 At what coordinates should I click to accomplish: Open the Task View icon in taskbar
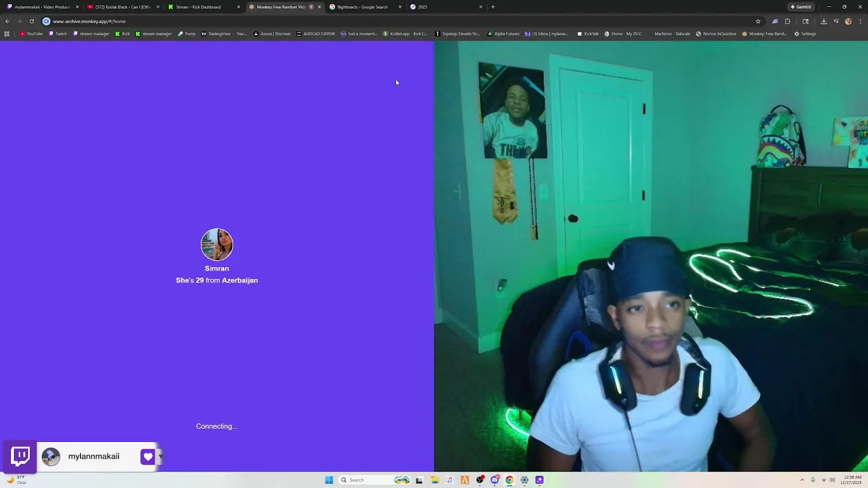tap(419, 480)
